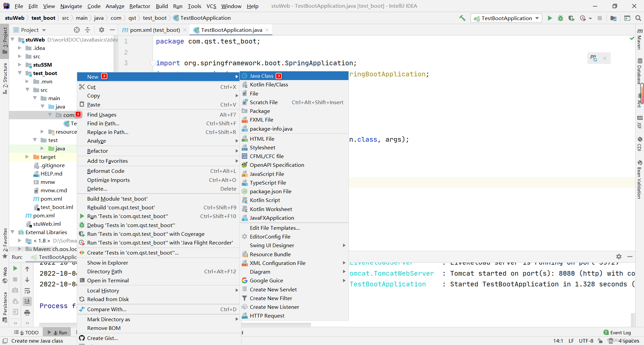Choose Kotlin File/Class option

click(x=294, y=85)
